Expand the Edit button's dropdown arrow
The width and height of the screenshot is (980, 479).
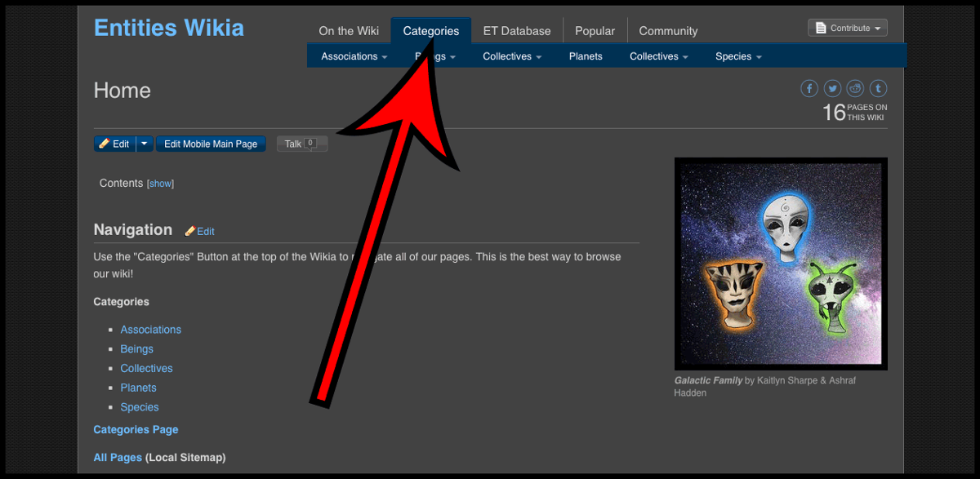[x=144, y=143]
